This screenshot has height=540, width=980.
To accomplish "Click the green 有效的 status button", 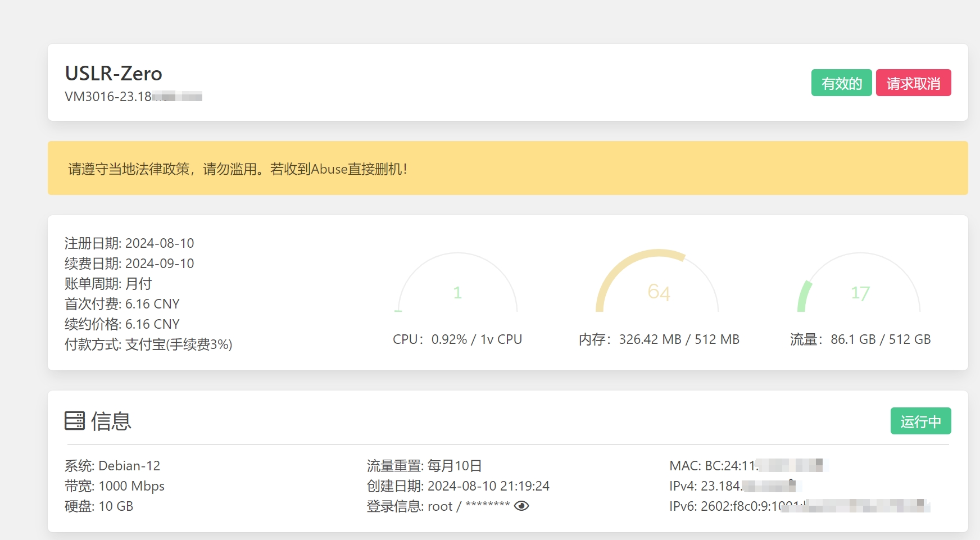I will pyautogui.click(x=841, y=83).
